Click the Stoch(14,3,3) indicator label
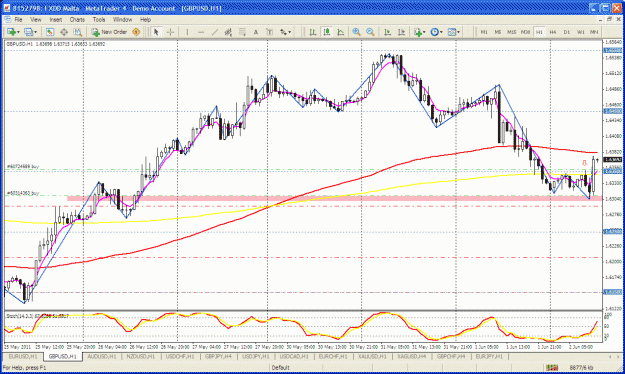 tap(37, 316)
